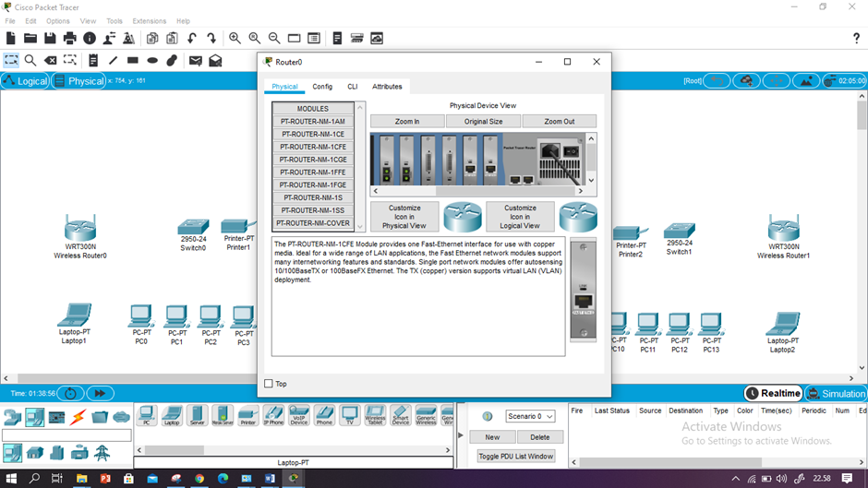Click the Redo arrow icon
The height and width of the screenshot is (488, 868).
[x=211, y=38]
